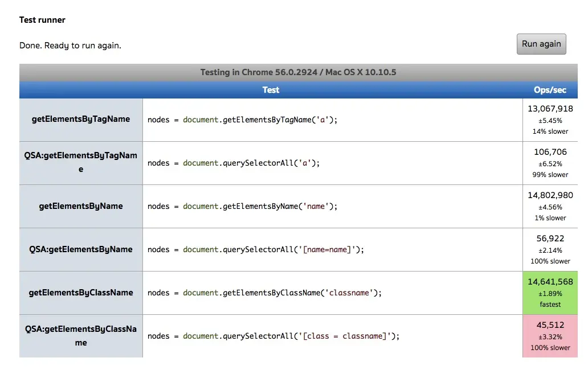The height and width of the screenshot is (370, 588).
Task: Select the getElementsByTagName test name cell
Action: (81, 120)
